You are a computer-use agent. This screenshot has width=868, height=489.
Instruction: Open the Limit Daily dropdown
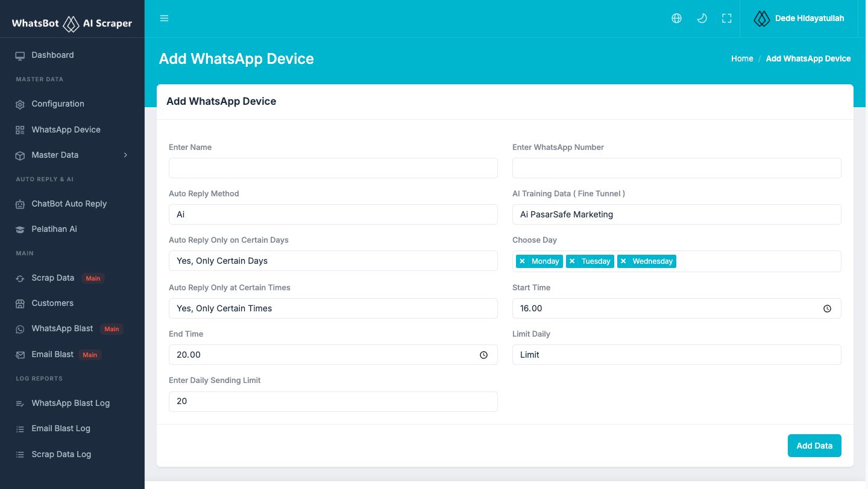click(677, 355)
